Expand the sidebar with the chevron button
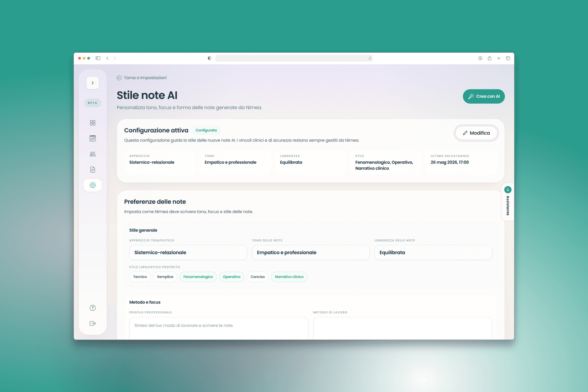 pyautogui.click(x=92, y=83)
